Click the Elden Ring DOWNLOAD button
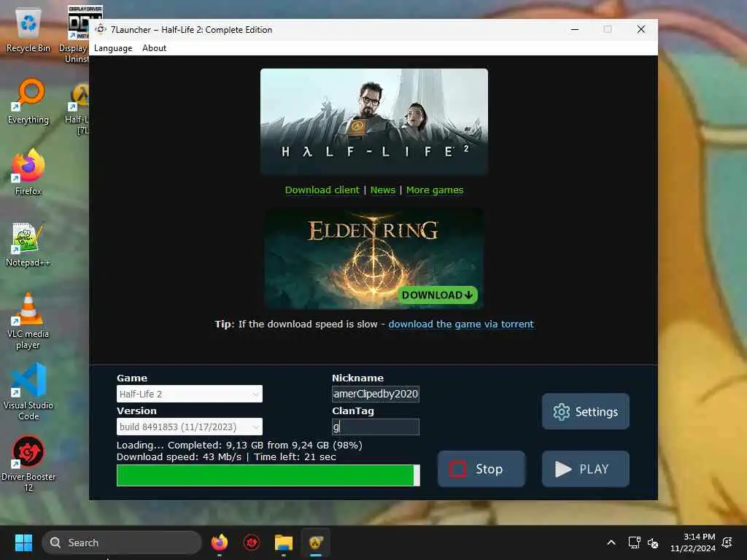The width and height of the screenshot is (747, 560). [438, 295]
